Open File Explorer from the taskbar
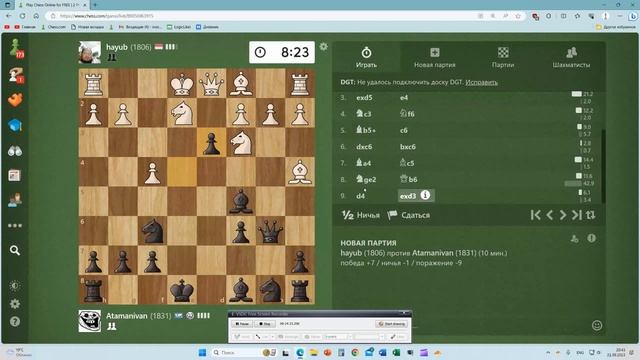Screen dimensions: 640x360 click(313, 352)
